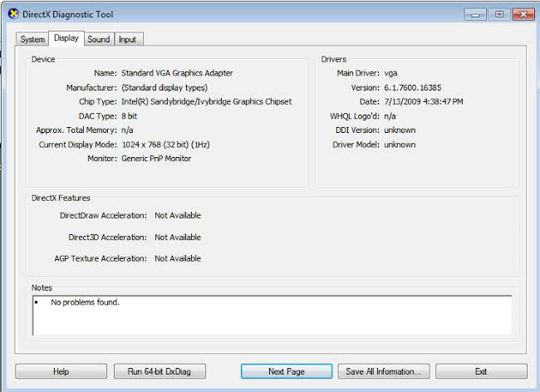Maximize the DirectX Diagnostic Tool window
Viewport: 540px width, 392px height.
click(499, 14)
